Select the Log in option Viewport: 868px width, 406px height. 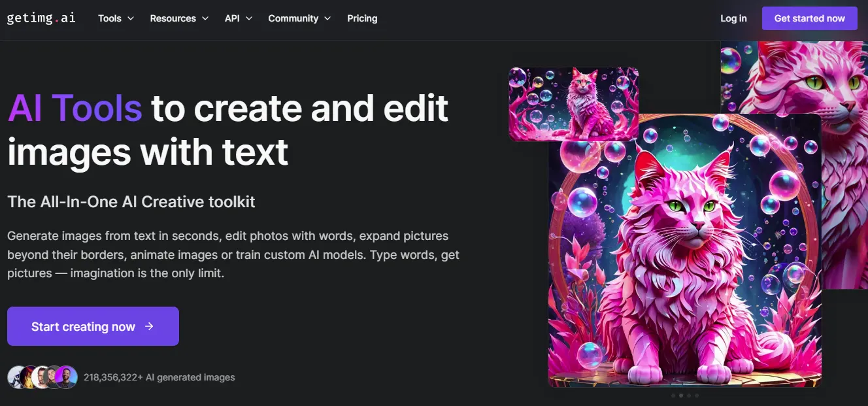tap(733, 18)
